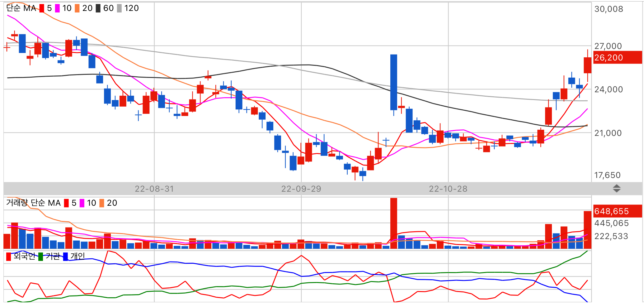Click the up/down resize arrows on the date bar

(617, 188)
